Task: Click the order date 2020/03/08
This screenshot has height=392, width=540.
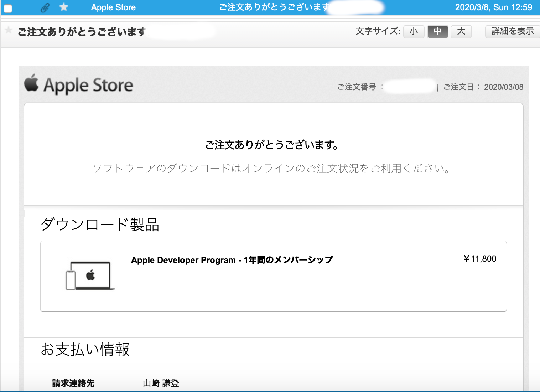Action: tap(504, 87)
